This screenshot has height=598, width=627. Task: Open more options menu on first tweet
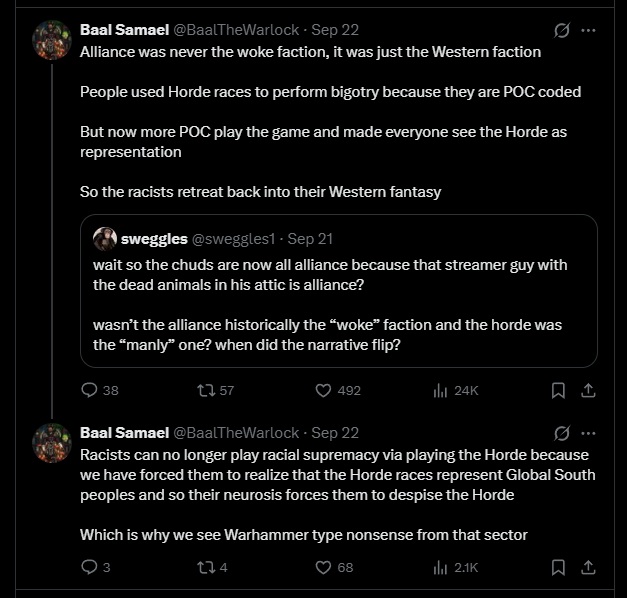coord(588,30)
